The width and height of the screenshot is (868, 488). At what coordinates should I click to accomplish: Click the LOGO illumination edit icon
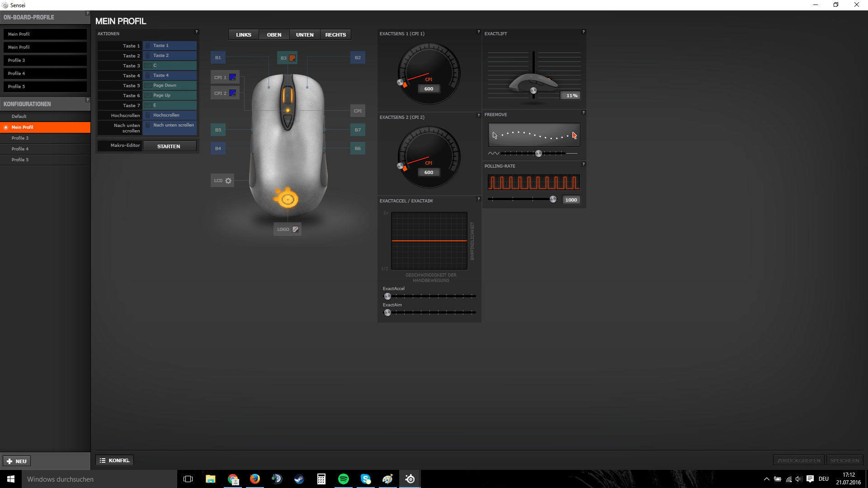[295, 230]
